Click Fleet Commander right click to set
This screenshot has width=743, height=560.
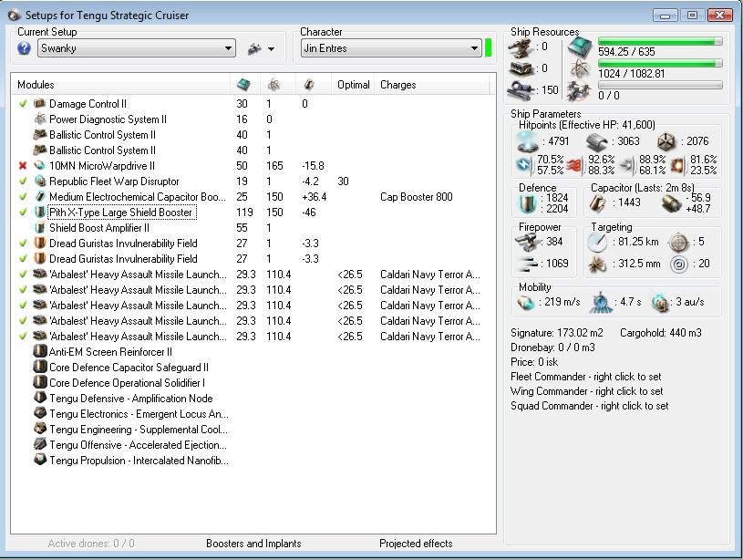[585, 377]
